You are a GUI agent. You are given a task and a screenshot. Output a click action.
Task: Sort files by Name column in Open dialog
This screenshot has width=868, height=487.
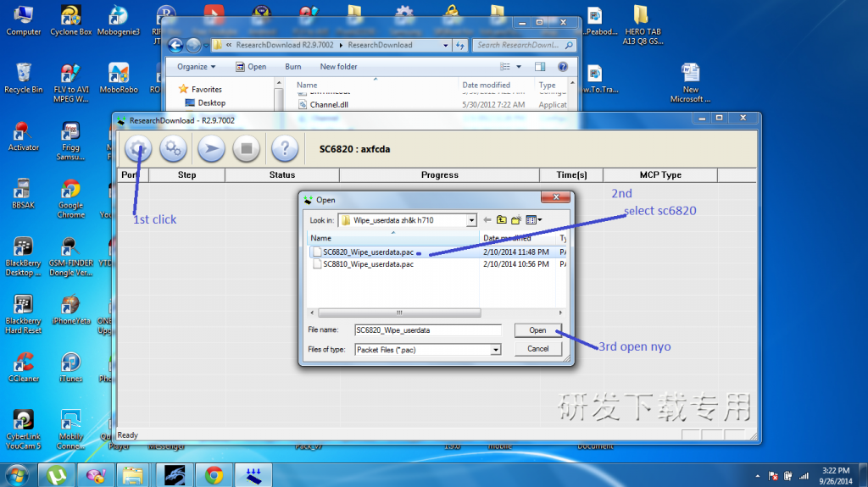point(393,238)
